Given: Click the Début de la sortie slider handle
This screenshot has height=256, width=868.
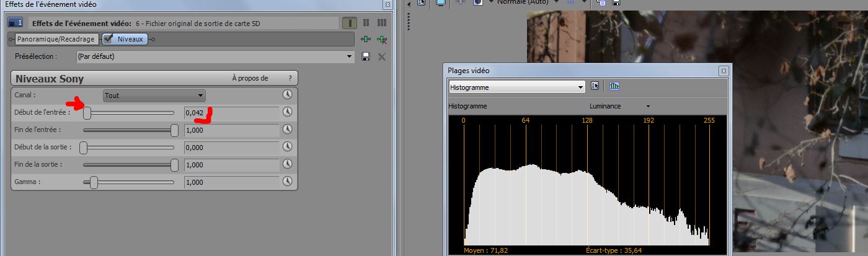Looking at the screenshot, I should (x=83, y=147).
